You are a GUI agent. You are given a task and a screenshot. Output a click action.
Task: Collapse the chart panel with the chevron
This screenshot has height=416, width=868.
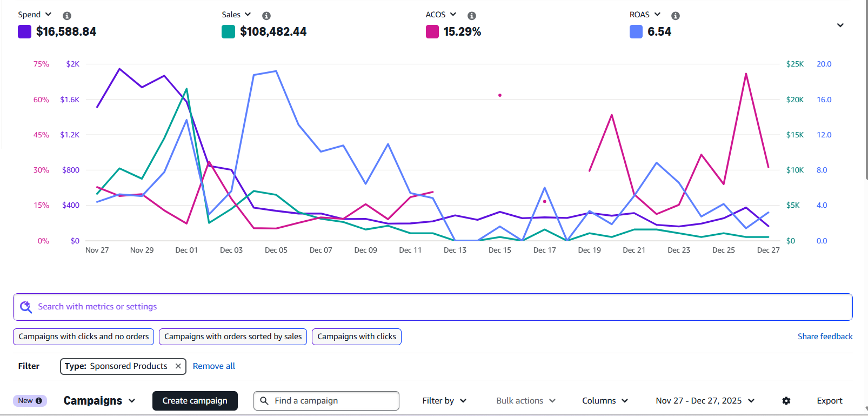tap(840, 25)
